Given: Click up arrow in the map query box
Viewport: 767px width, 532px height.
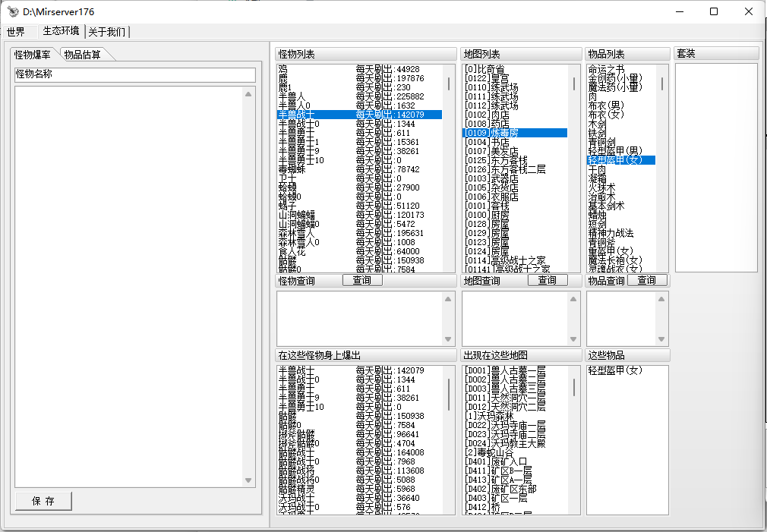Looking at the screenshot, I should [573, 299].
